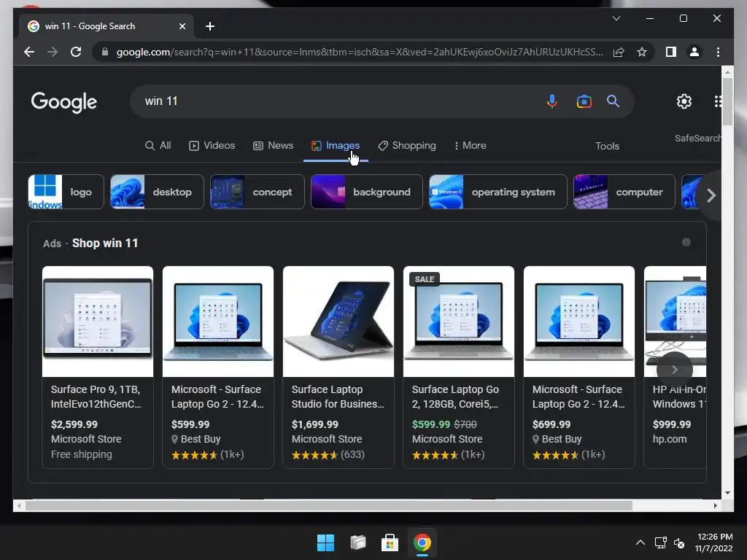Click the browser forward arrow
Screen dimensions: 747x560
pos(53,52)
